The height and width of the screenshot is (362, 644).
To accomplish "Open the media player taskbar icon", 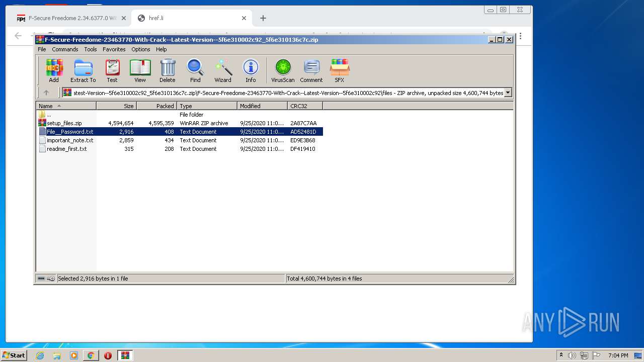I will [74, 355].
